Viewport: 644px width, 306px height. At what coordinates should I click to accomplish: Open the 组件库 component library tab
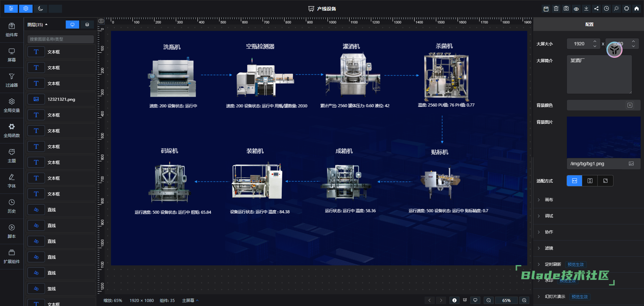tap(12, 30)
